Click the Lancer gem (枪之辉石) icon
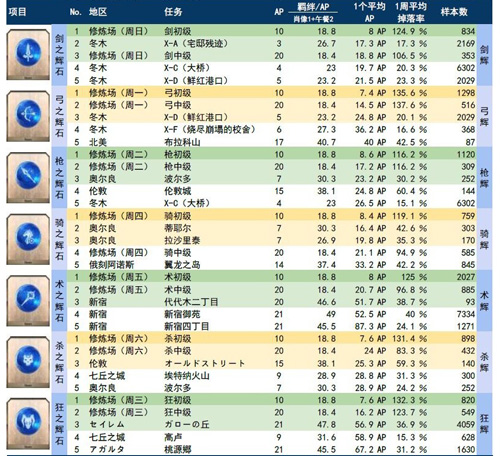The width and height of the screenshot is (500, 456). click(28, 178)
